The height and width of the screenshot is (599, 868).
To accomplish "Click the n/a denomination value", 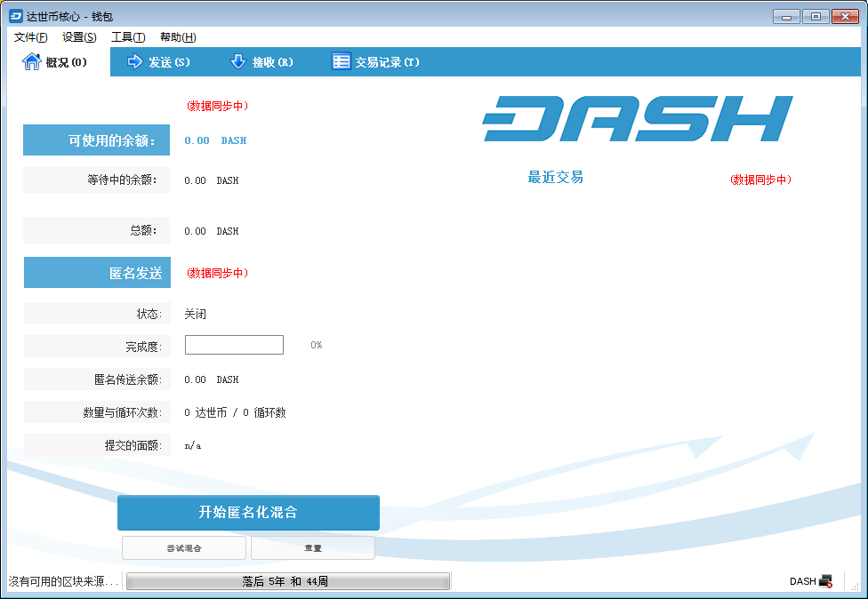I will pos(193,445).
